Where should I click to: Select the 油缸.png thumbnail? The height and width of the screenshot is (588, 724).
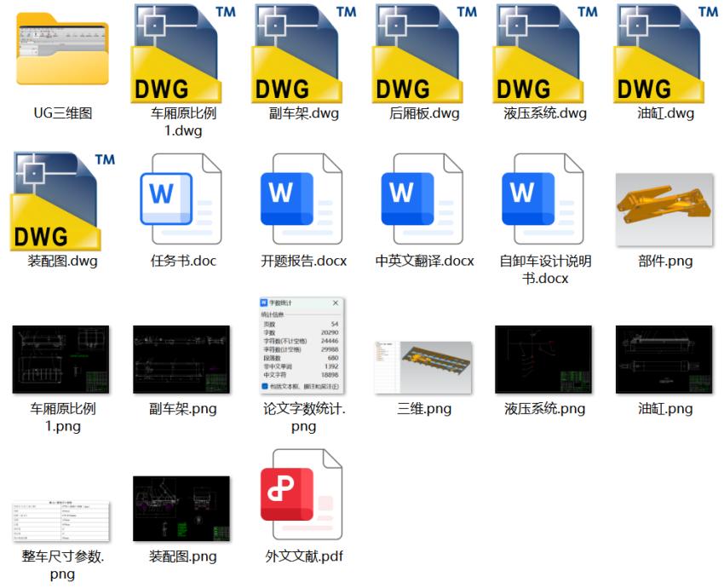click(x=664, y=360)
